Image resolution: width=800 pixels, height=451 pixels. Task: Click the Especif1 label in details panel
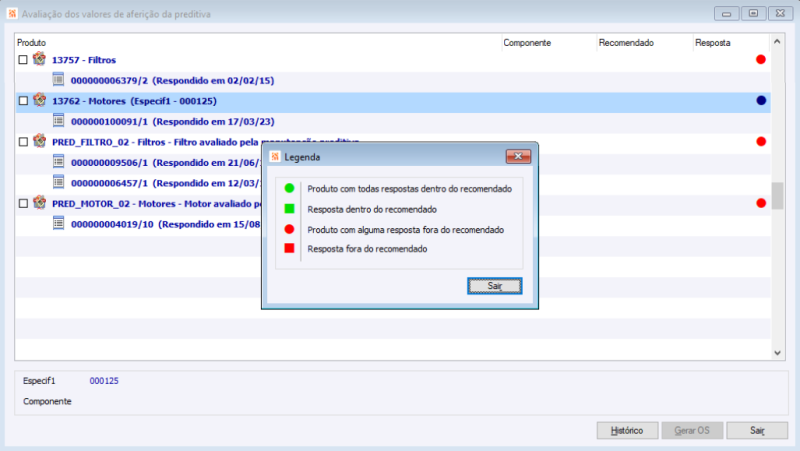[39, 381]
